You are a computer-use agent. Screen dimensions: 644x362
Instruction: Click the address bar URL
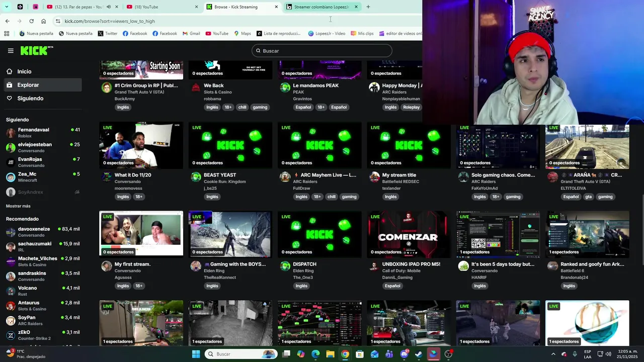pos(110,21)
